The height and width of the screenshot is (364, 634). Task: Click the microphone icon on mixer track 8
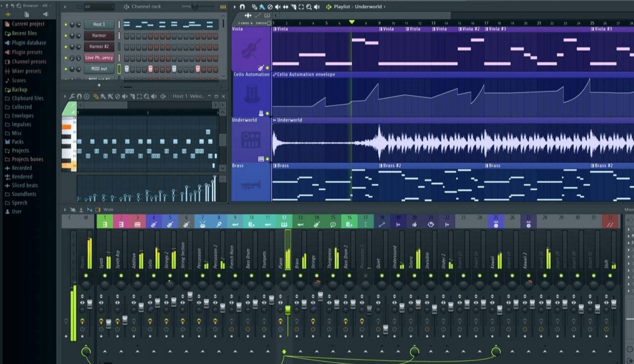pyautogui.click(x=219, y=224)
